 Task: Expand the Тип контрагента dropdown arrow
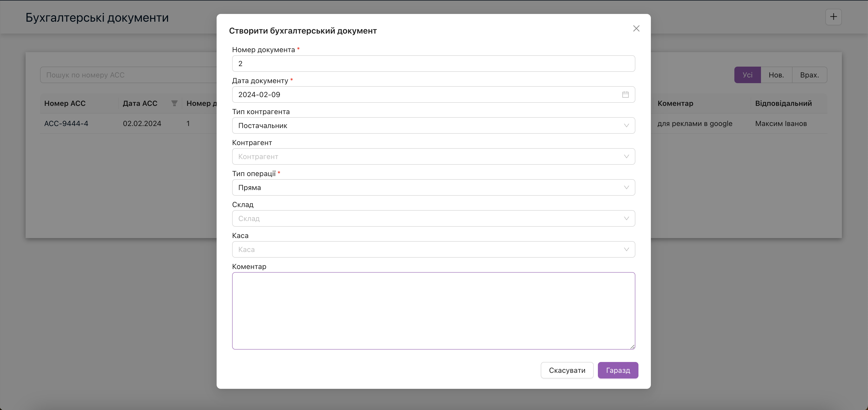point(626,125)
